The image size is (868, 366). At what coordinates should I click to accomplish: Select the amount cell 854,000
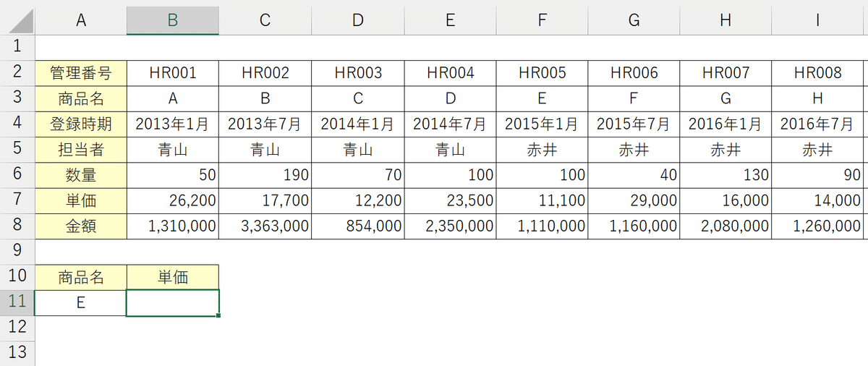click(x=357, y=226)
